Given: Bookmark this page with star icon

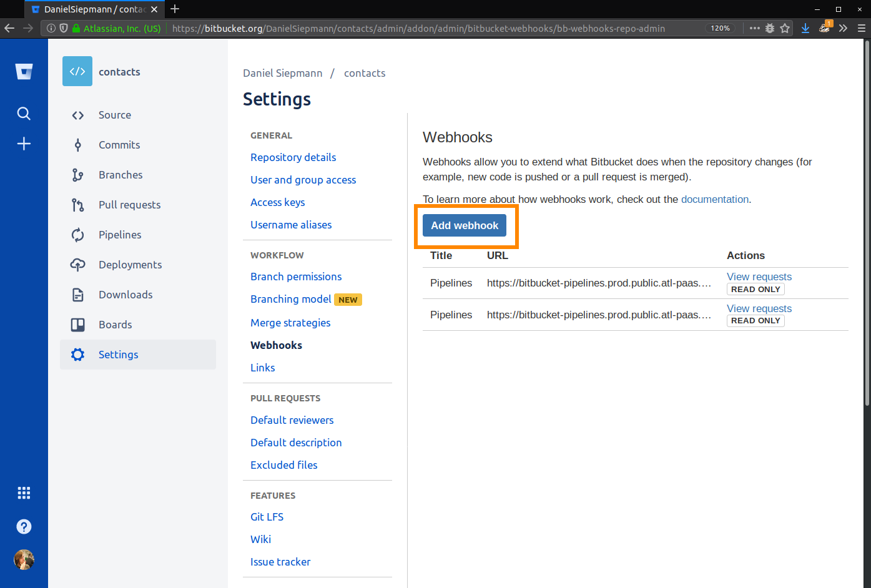Looking at the screenshot, I should [785, 28].
